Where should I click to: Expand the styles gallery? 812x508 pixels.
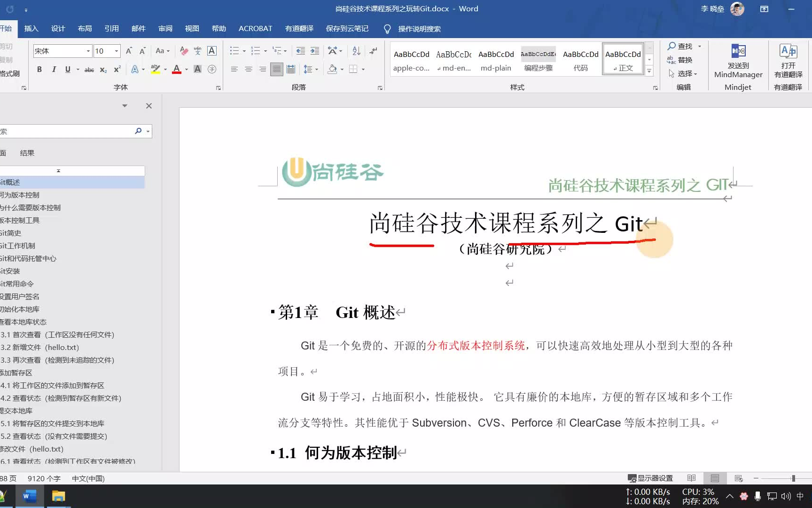pyautogui.click(x=649, y=71)
